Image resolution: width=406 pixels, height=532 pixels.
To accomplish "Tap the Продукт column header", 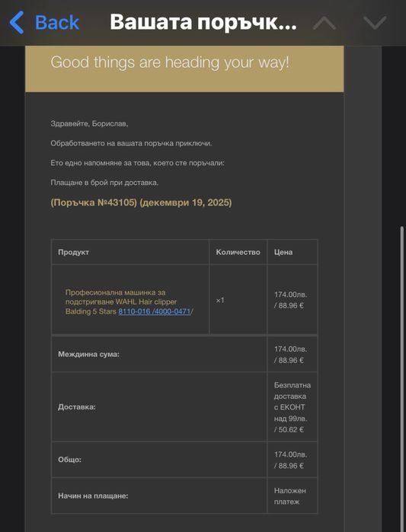I will [73, 252].
